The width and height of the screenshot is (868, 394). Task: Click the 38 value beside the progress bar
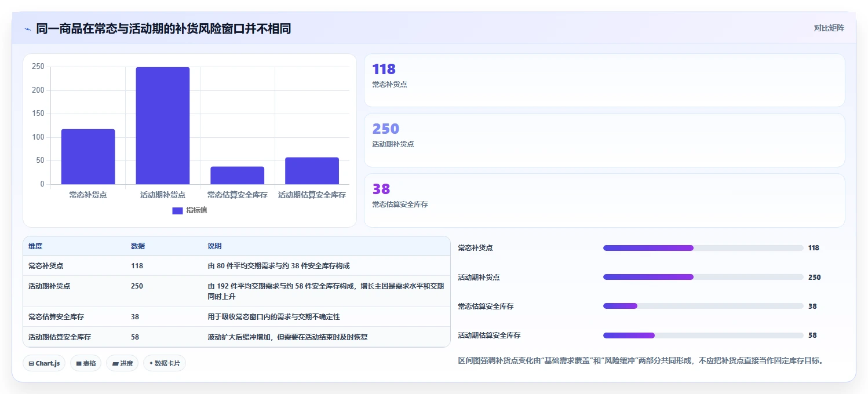coord(812,307)
